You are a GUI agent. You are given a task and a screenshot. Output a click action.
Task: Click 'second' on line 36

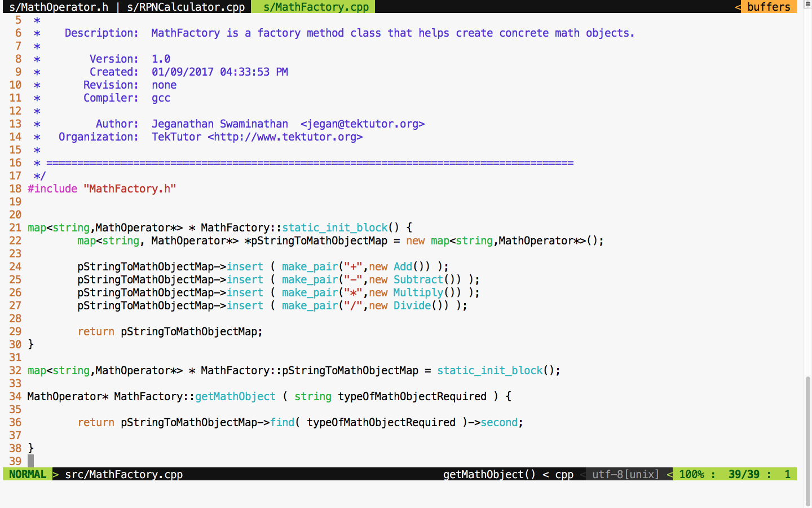(x=499, y=422)
